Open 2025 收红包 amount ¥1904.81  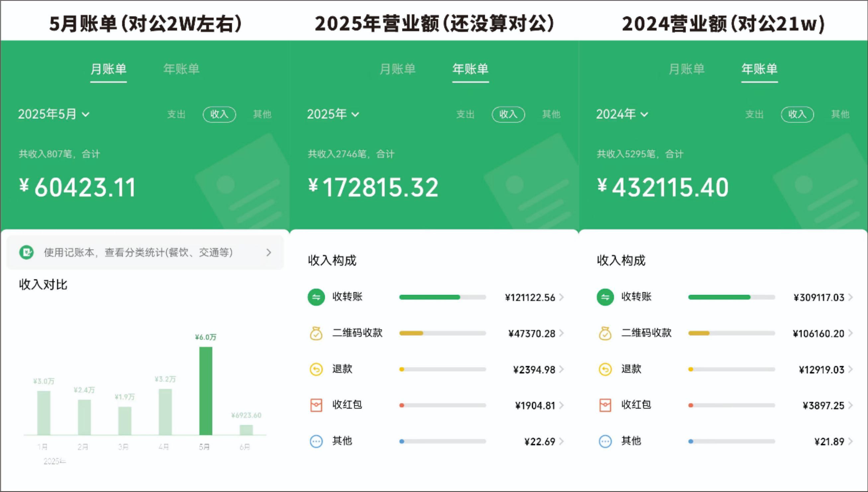pos(535,405)
